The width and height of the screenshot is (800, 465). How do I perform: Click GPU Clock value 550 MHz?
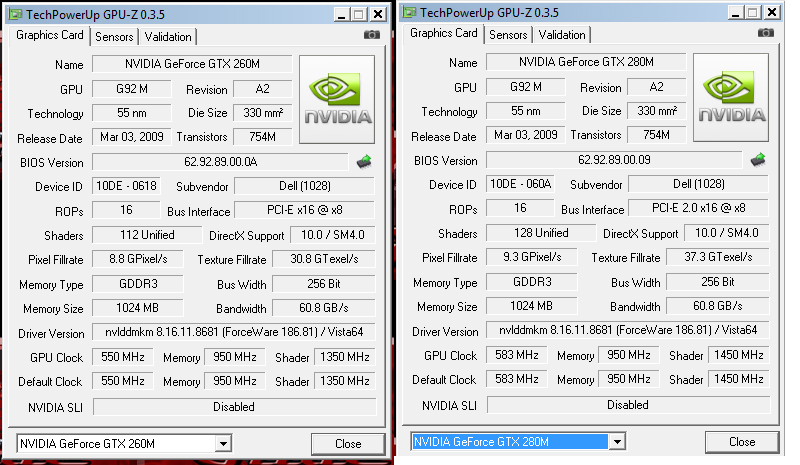tap(122, 357)
